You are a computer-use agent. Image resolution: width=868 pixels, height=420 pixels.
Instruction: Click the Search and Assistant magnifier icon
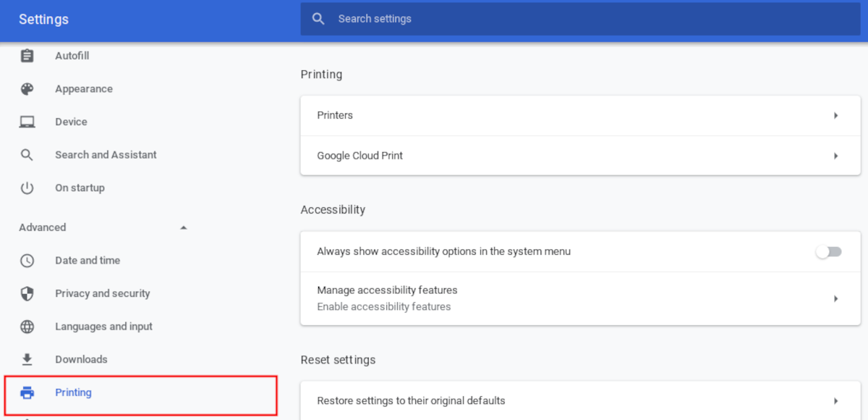pyautogui.click(x=27, y=154)
